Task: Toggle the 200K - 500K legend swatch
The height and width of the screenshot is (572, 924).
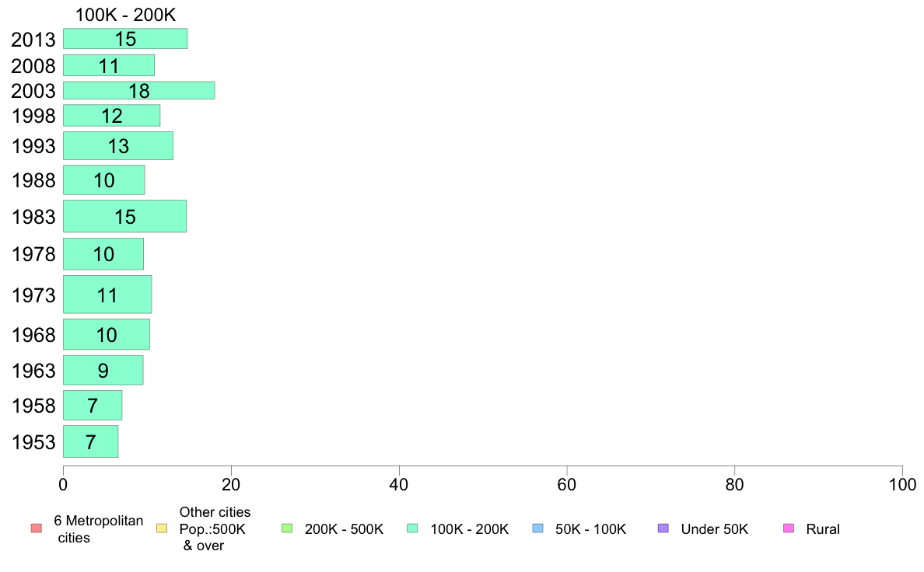Action: pos(288,528)
